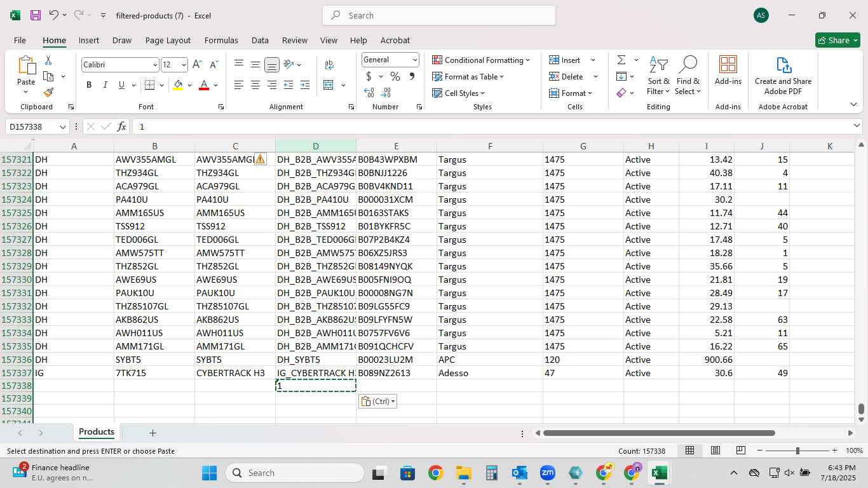Viewport: 868px width, 488px height.
Task: Apply Comma Style number format
Action: coord(412,76)
